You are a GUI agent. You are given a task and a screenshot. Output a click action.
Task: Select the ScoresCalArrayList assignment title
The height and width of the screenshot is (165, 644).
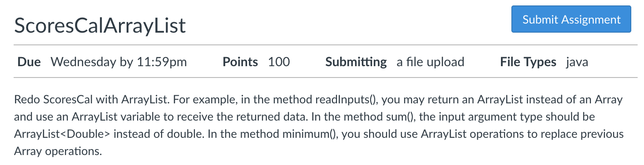(x=100, y=25)
